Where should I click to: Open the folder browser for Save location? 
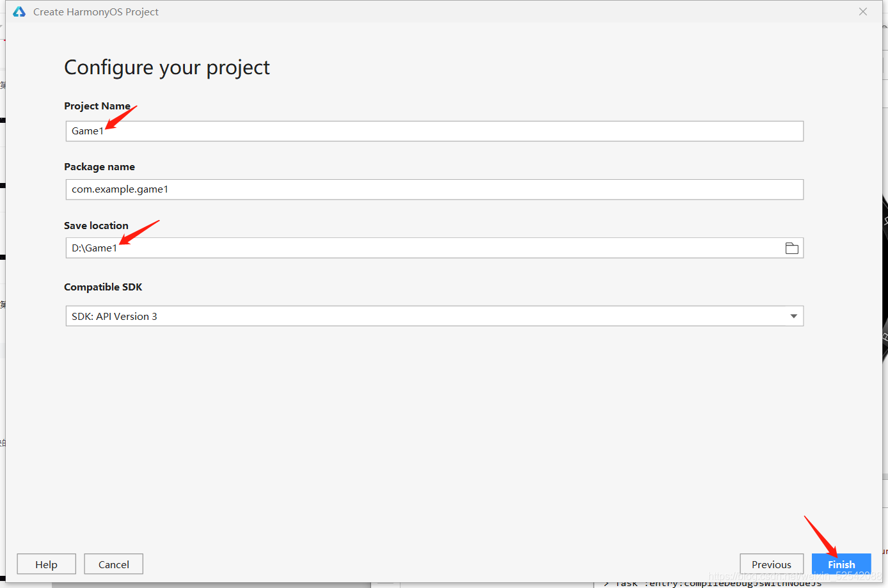pos(792,248)
